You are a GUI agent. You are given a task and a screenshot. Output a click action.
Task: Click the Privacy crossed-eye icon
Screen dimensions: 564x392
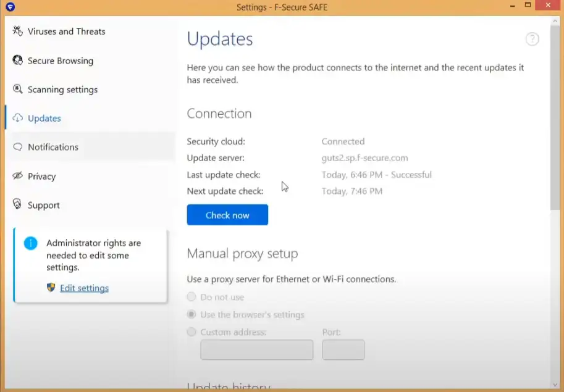(x=17, y=176)
